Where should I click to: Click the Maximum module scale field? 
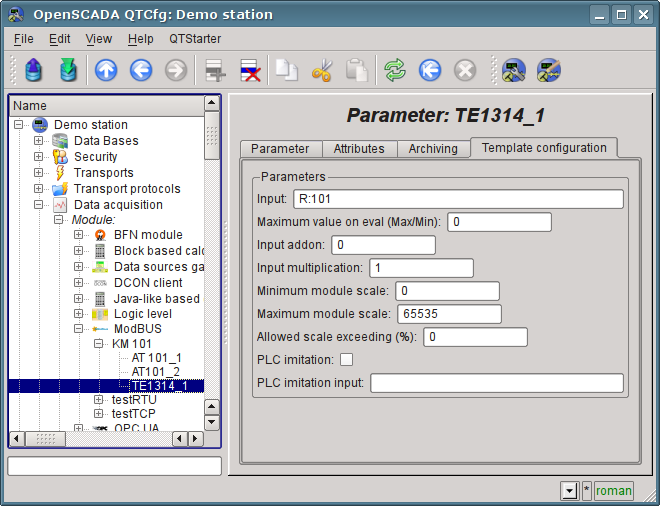(449, 313)
